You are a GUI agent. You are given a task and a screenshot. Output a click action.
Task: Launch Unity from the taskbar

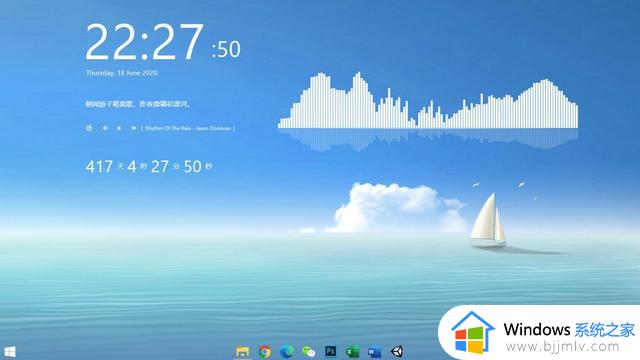[x=397, y=351]
